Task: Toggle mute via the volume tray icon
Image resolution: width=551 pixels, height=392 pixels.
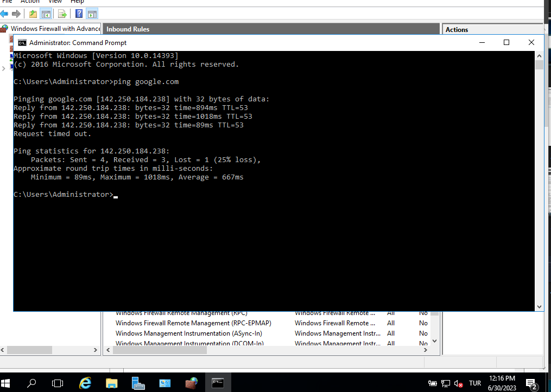Action: click(x=459, y=383)
